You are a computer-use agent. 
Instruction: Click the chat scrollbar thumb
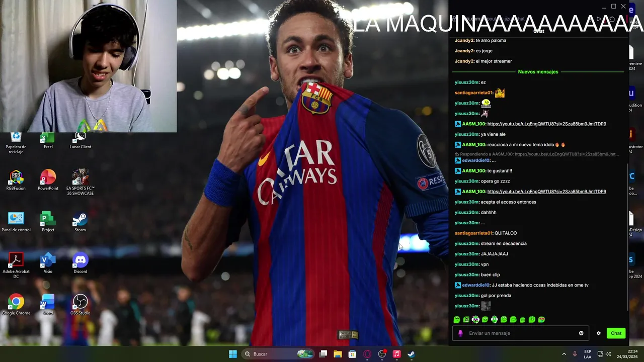click(x=627, y=238)
